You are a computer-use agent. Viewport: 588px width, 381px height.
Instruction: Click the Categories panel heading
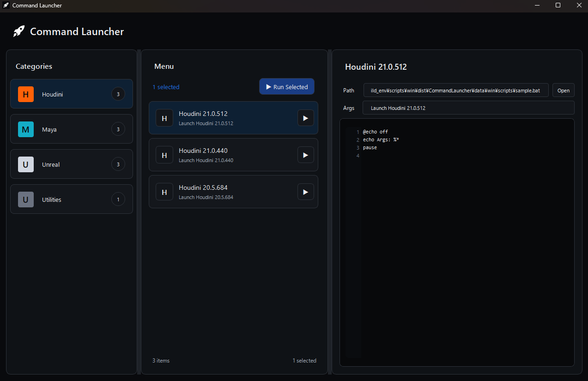click(34, 67)
